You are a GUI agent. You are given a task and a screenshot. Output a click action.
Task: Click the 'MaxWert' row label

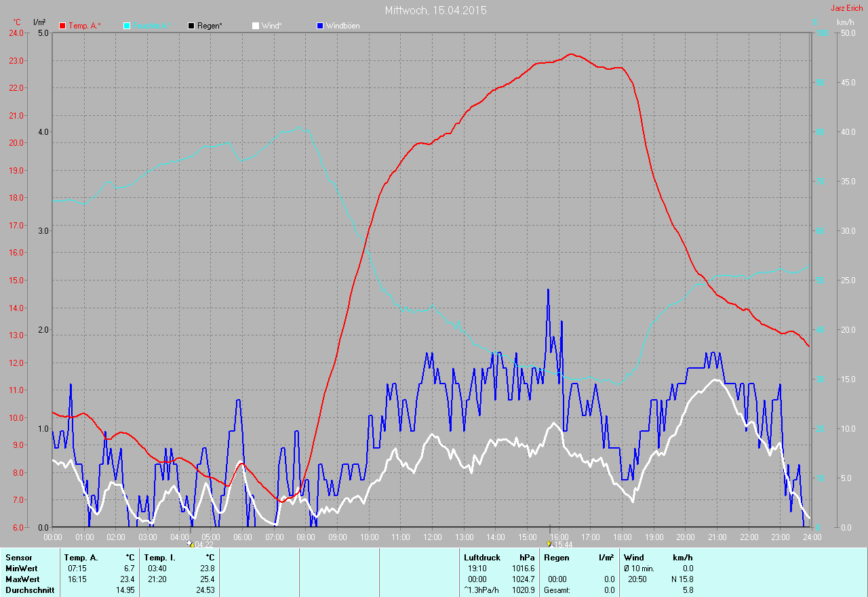pyautogui.click(x=22, y=579)
